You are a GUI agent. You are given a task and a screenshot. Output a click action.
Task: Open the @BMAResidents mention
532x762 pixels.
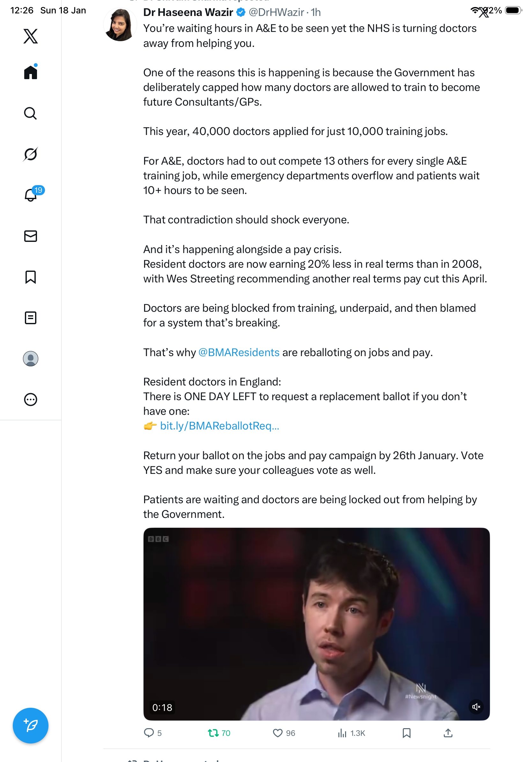point(239,352)
